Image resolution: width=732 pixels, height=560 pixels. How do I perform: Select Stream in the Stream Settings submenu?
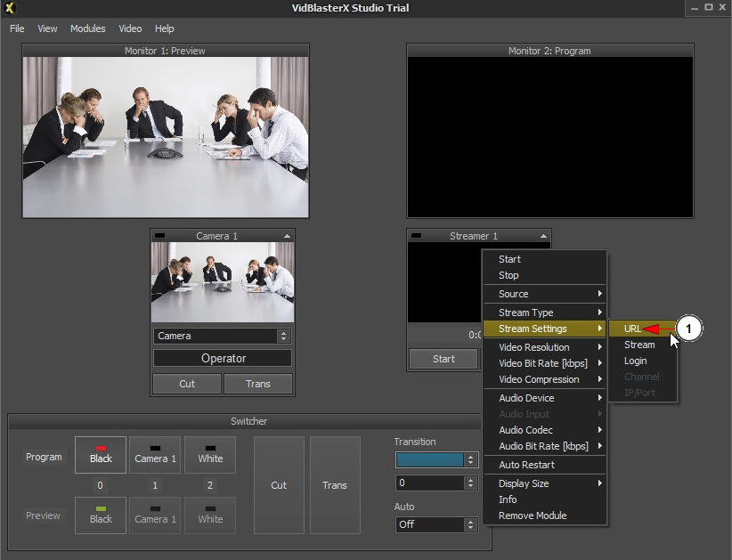pos(642,345)
